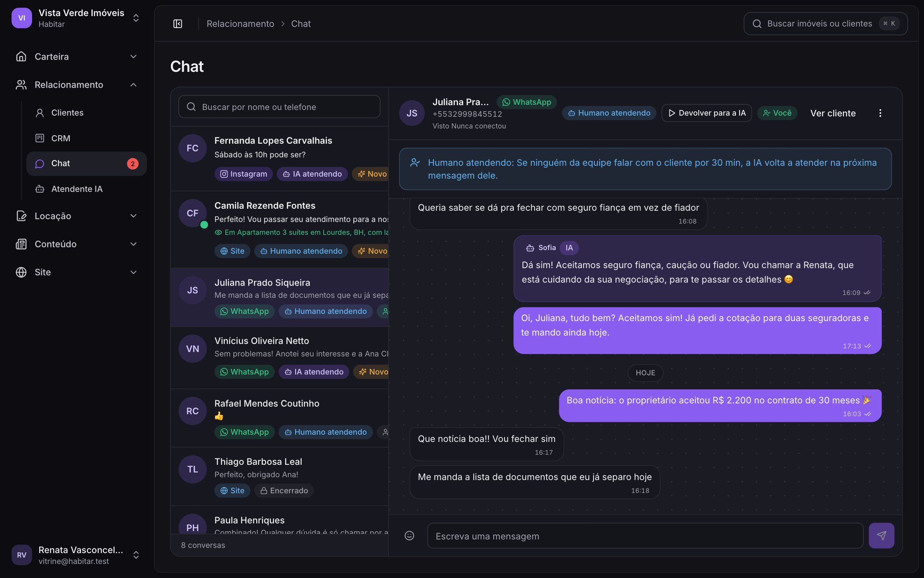Open the three-dot conversation menu
The image size is (924, 578).
(880, 113)
